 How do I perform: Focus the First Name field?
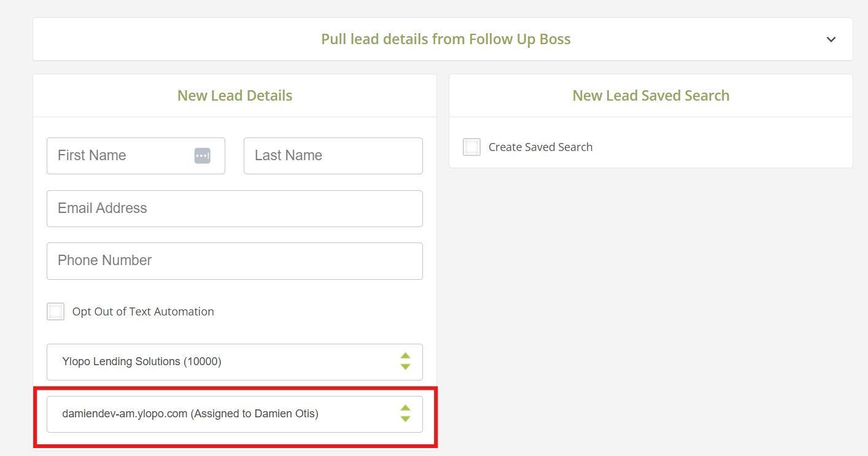[136, 156]
